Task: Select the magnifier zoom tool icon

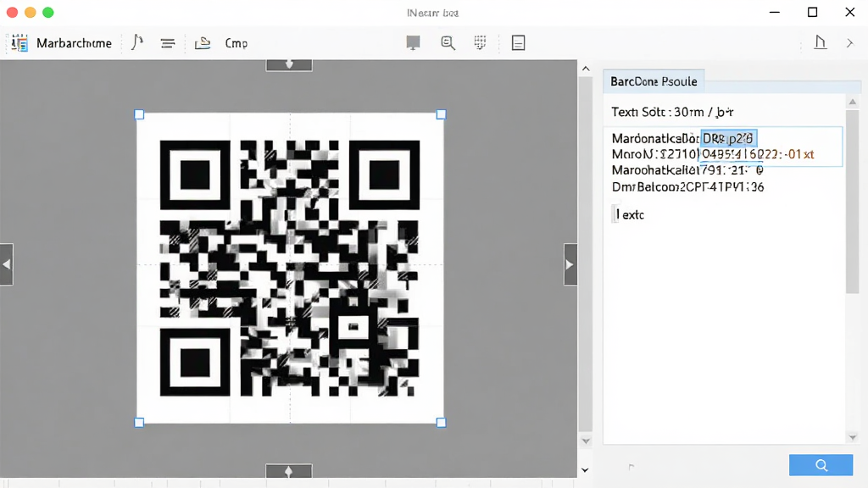Action: (448, 42)
